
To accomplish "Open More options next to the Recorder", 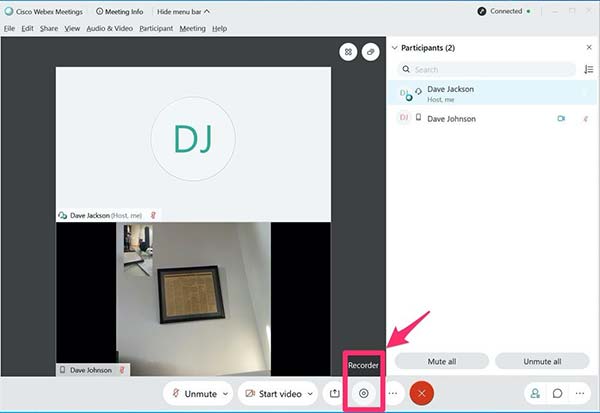I will coord(393,393).
